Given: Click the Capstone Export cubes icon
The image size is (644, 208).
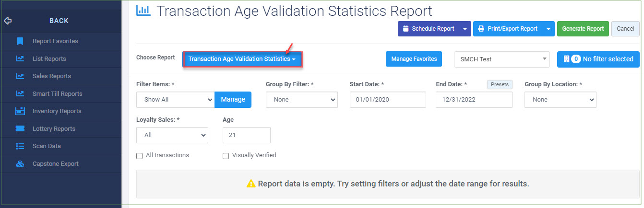Looking at the screenshot, I should click(20, 163).
